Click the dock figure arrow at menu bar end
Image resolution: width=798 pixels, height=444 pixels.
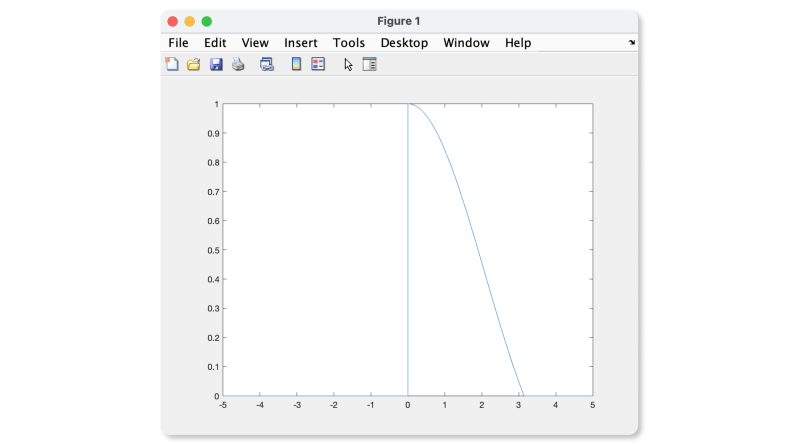click(x=632, y=42)
